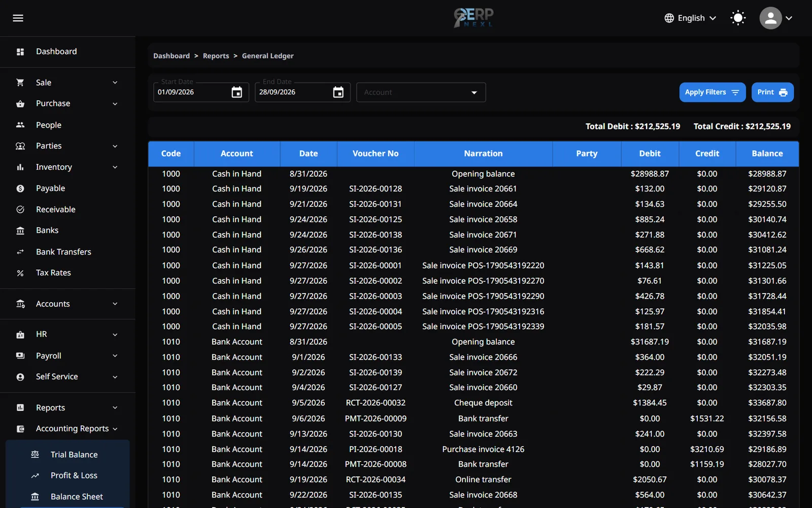This screenshot has height=508, width=812.
Task: Click the Accounting Reports sidebar icon
Action: [20, 429]
